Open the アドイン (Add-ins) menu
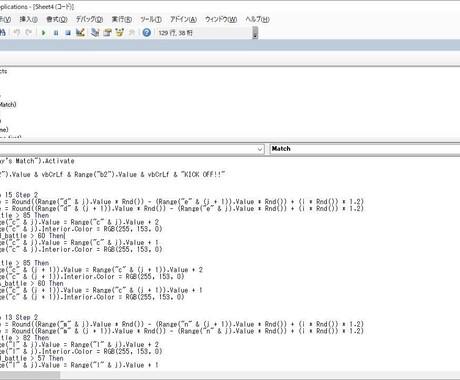 click(x=183, y=19)
